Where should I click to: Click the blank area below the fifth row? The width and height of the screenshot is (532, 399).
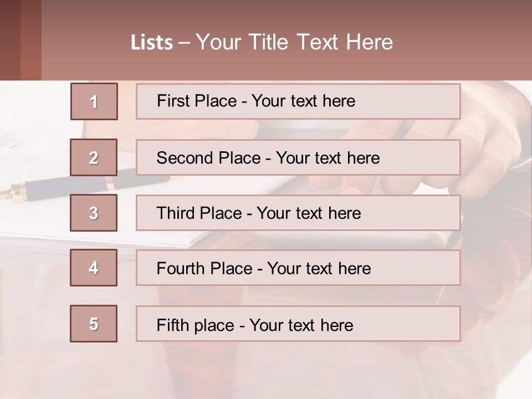click(266, 371)
